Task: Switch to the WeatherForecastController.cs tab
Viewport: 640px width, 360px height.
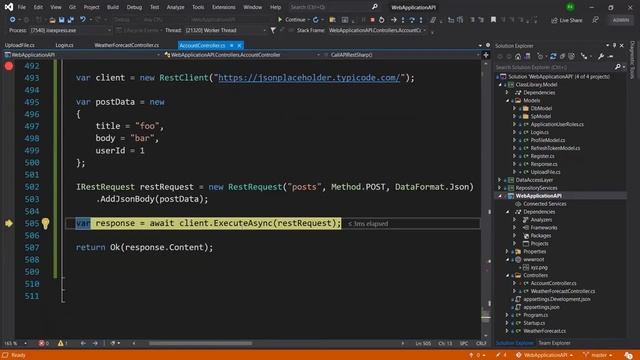Action: (127, 45)
